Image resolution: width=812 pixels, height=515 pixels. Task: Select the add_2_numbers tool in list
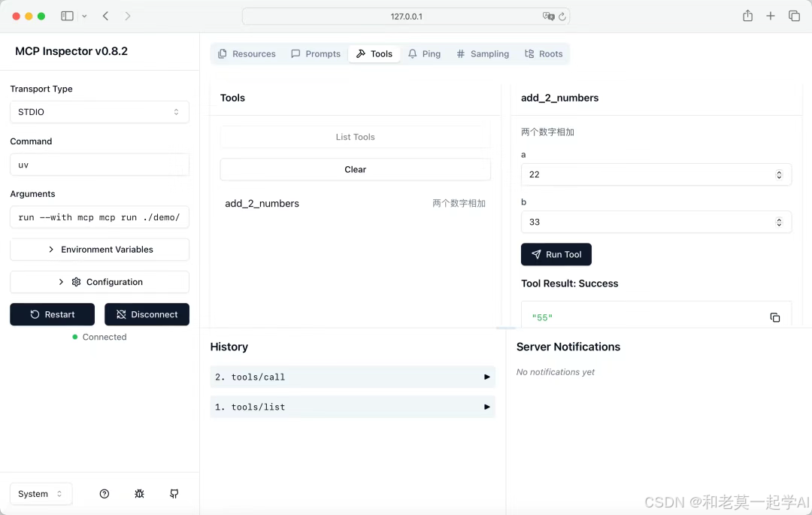(x=355, y=204)
